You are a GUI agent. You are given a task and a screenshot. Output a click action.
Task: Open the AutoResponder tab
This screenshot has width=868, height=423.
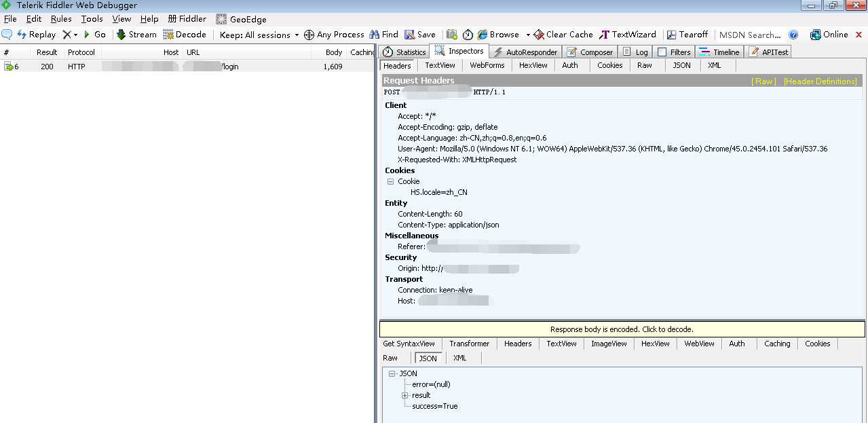pos(525,52)
